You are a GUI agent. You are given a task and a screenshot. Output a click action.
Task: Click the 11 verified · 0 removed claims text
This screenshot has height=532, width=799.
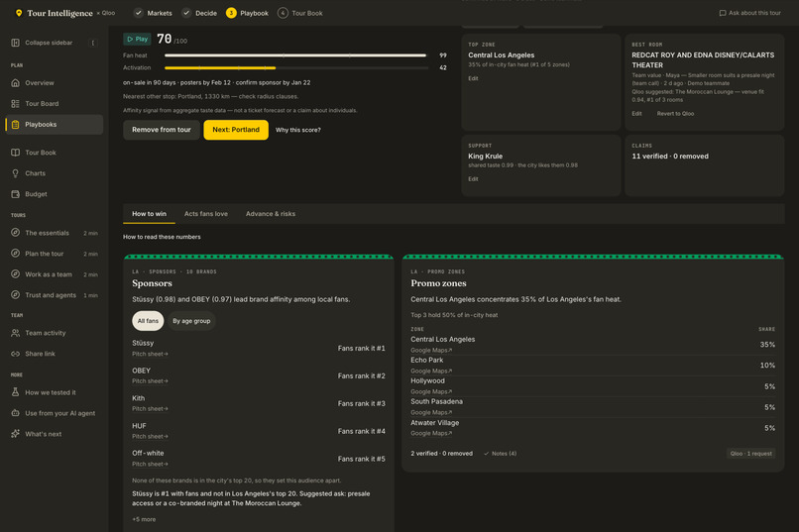[x=670, y=157]
